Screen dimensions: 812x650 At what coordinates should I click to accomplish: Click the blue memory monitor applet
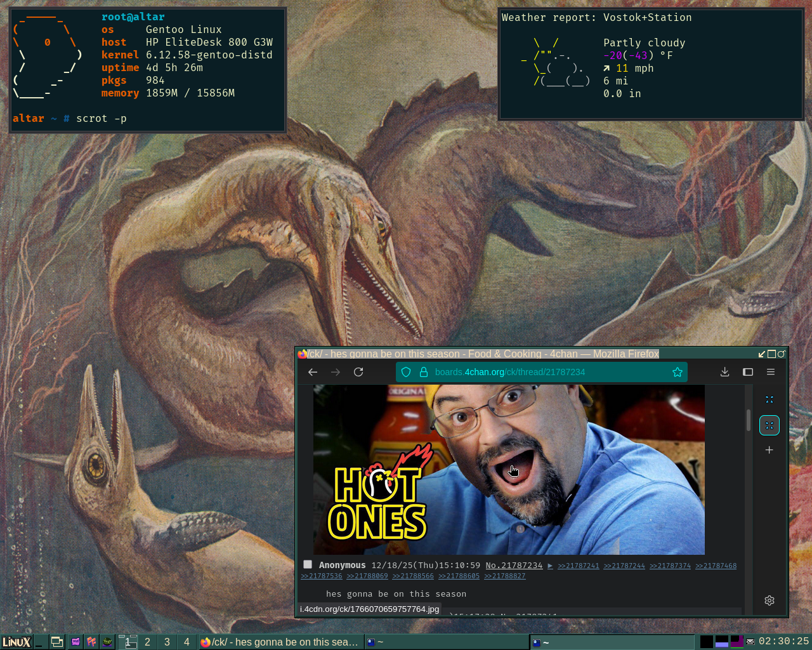pos(722,642)
